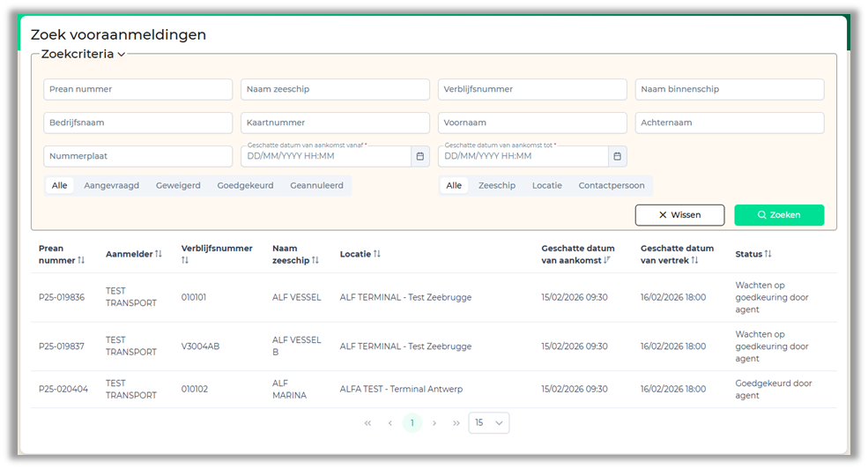868x469 pixels.
Task: Select the Aangevraagd status filter
Action: 111,186
